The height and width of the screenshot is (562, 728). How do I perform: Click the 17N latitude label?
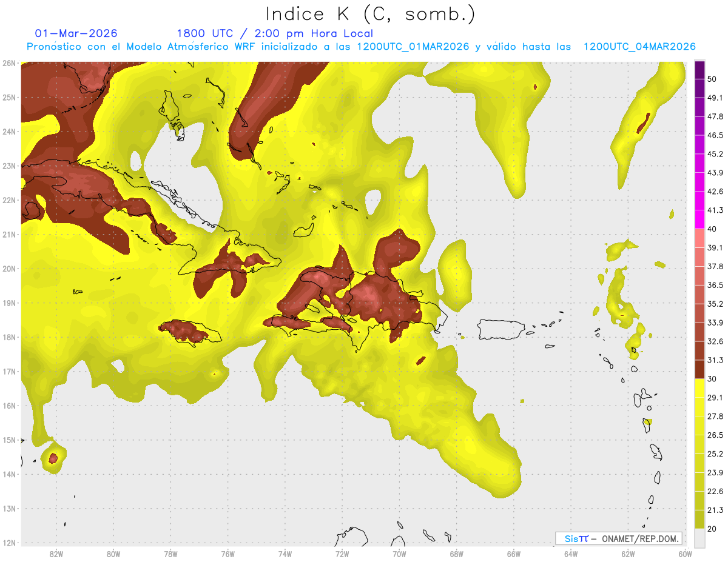[8, 371]
